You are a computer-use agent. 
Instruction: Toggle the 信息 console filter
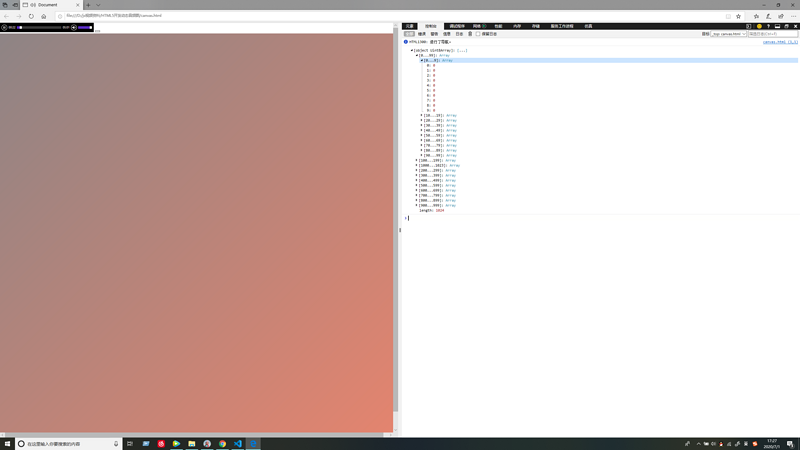coord(447,34)
